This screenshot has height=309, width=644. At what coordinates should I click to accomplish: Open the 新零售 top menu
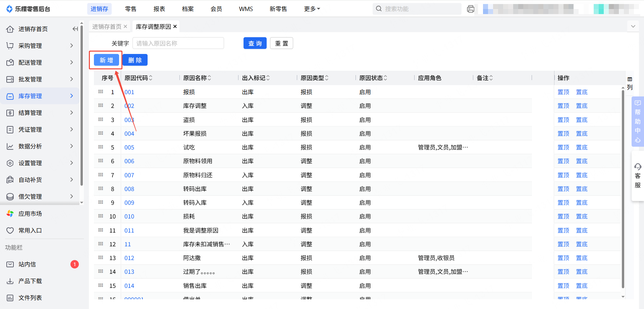pyautogui.click(x=278, y=9)
